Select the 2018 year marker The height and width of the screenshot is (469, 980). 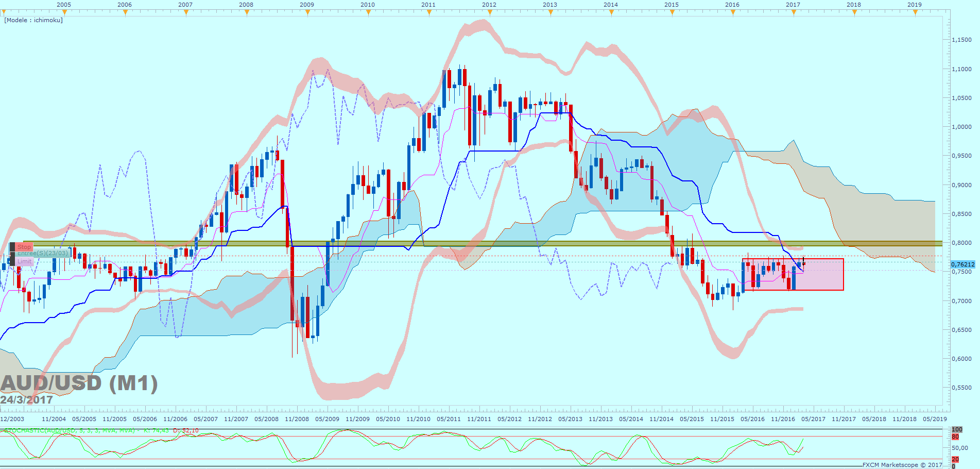[854, 5]
